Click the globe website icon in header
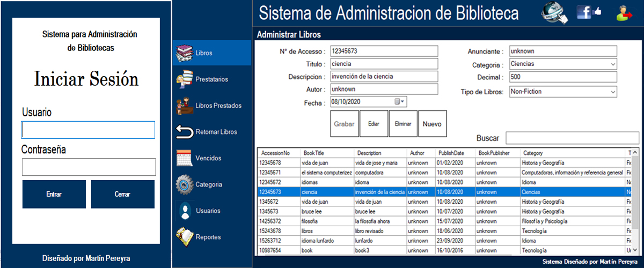 [554, 13]
